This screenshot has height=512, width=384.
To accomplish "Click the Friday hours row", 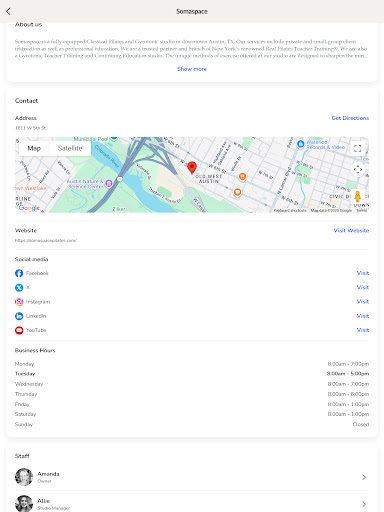I will 192,404.
